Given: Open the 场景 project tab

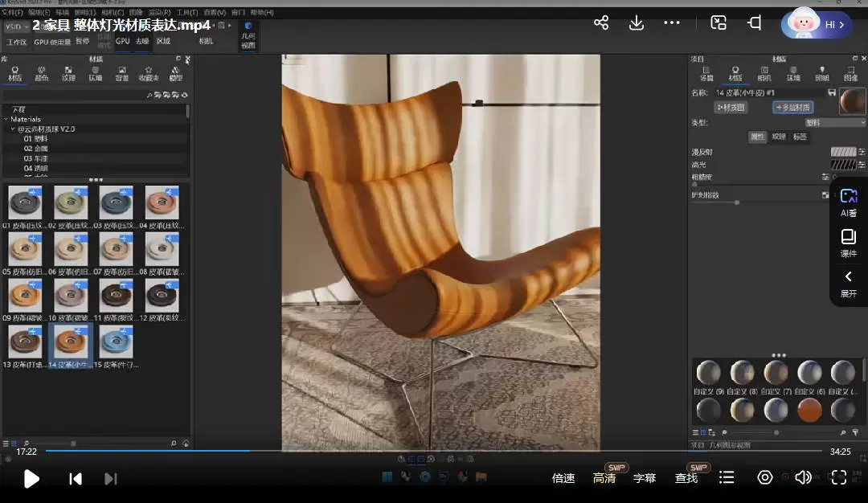Looking at the screenshot, I should [706, 74].
